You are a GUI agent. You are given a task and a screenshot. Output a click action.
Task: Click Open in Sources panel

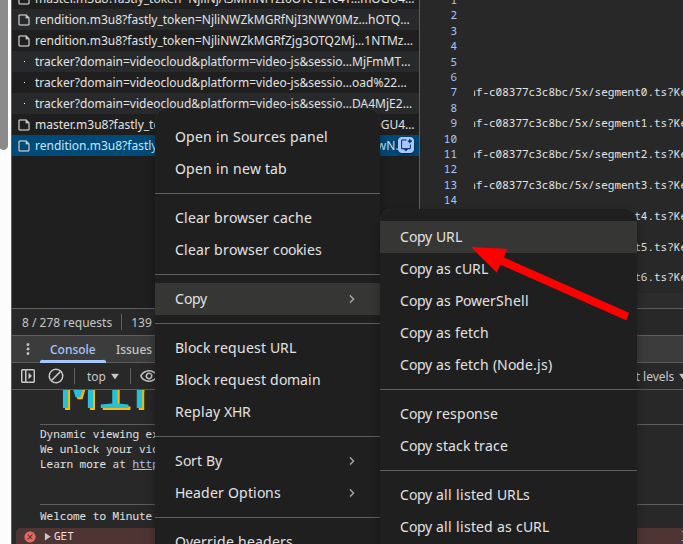[x=251, y=137]
